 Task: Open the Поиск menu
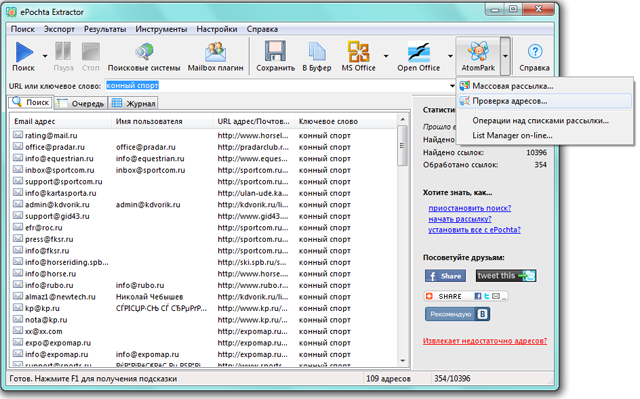point(22,29)
